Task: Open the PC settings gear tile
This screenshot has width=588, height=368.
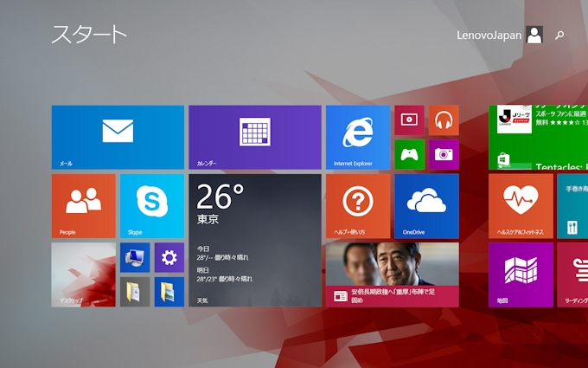Action: [169, 257]
